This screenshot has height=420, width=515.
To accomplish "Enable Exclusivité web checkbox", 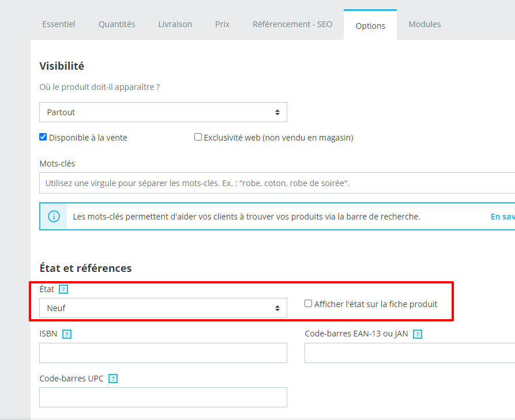I will [x=198, y=137].
